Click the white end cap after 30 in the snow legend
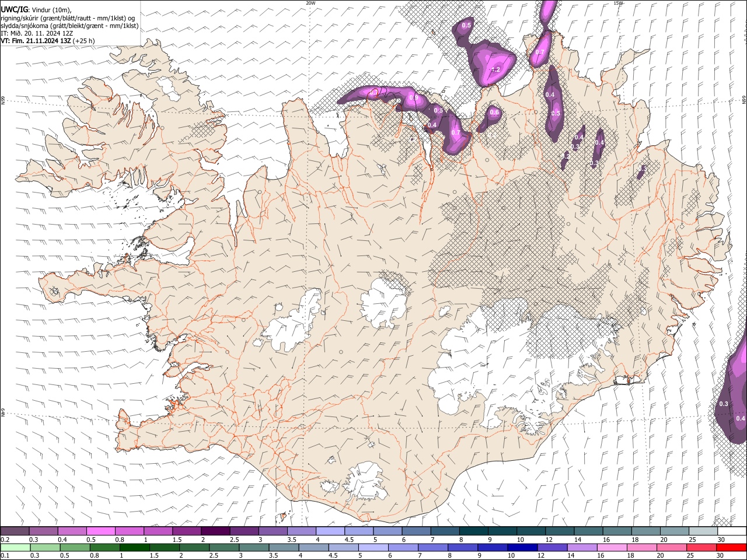 click(x=732, y=531)
